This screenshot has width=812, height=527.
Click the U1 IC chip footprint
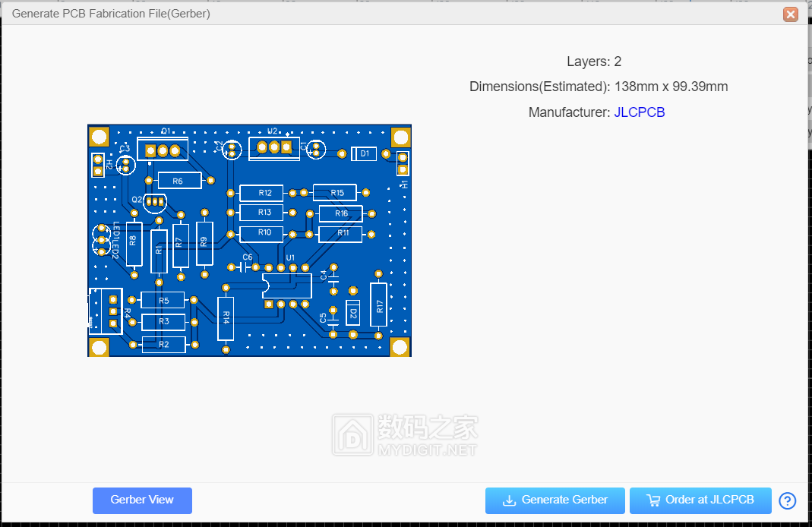point(286,286)
